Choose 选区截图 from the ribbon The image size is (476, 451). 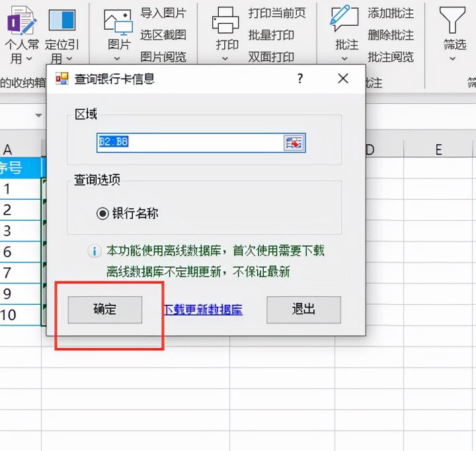[163, 35]
